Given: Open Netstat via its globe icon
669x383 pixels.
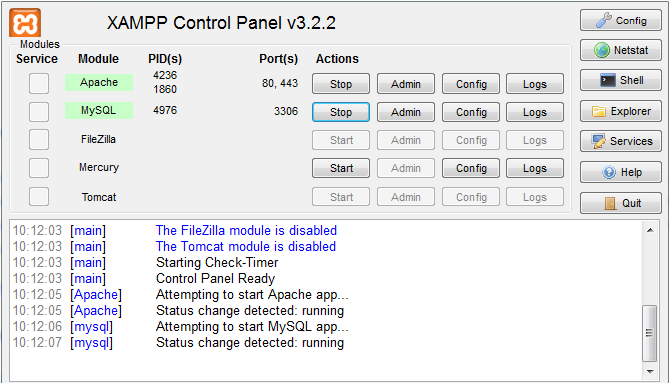Looking at the screenshot, I should [x=602, y=50].
